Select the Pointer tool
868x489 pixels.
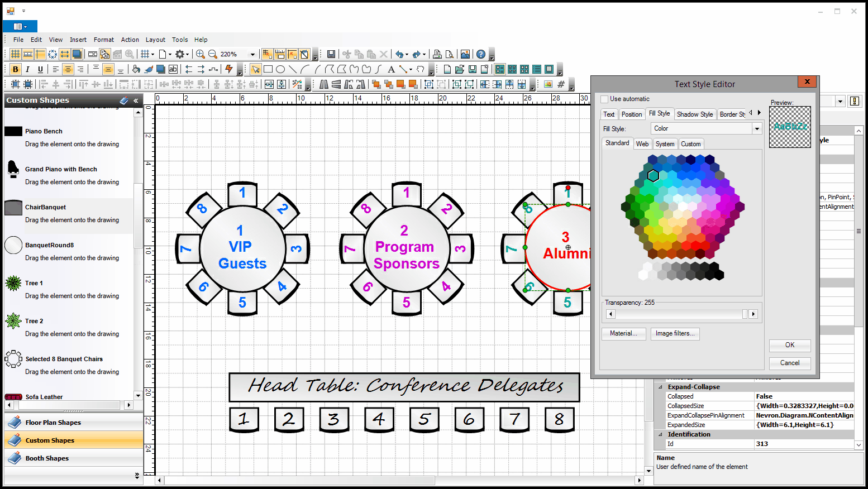coord(255,69)
